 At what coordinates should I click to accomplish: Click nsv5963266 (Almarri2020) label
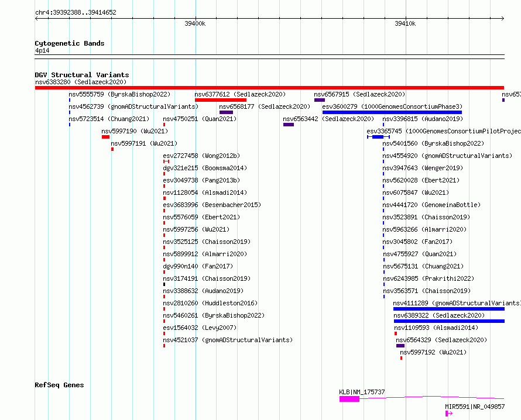(x=424, y=229)
